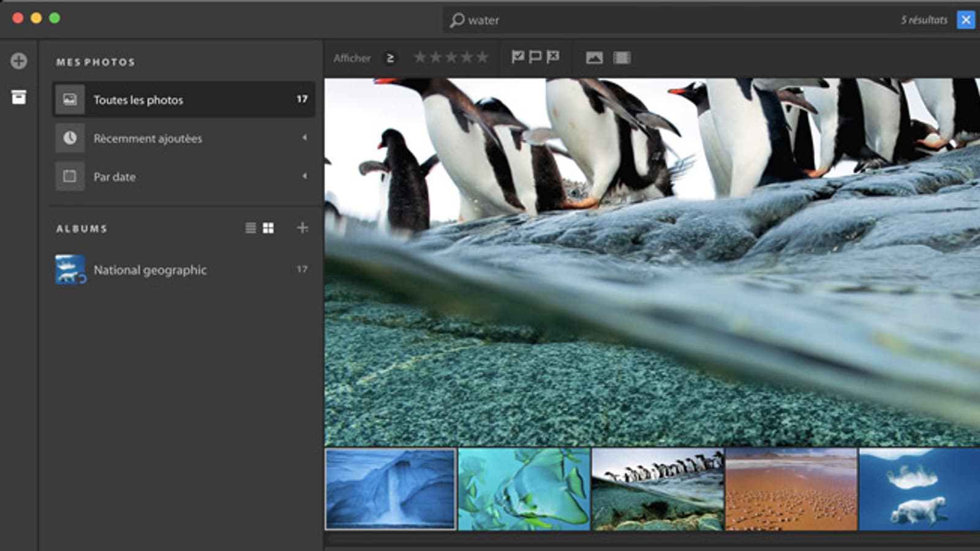Select the single photo view icon
The width and height of the screenshot is (980, 551).
pyautogui.click(x=594, y=58)
